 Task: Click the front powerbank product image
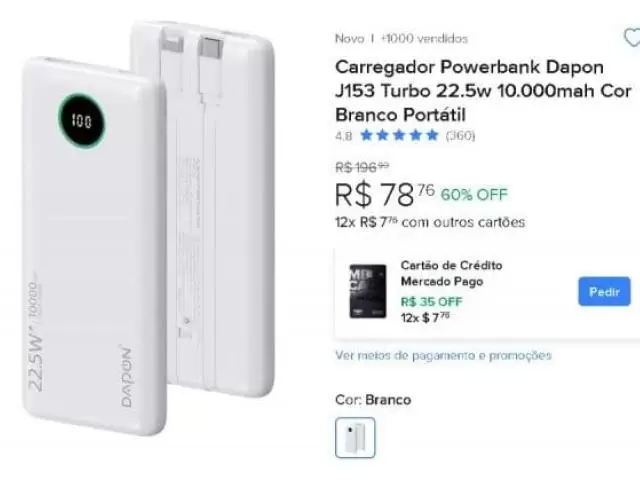(x=94, y=246)
